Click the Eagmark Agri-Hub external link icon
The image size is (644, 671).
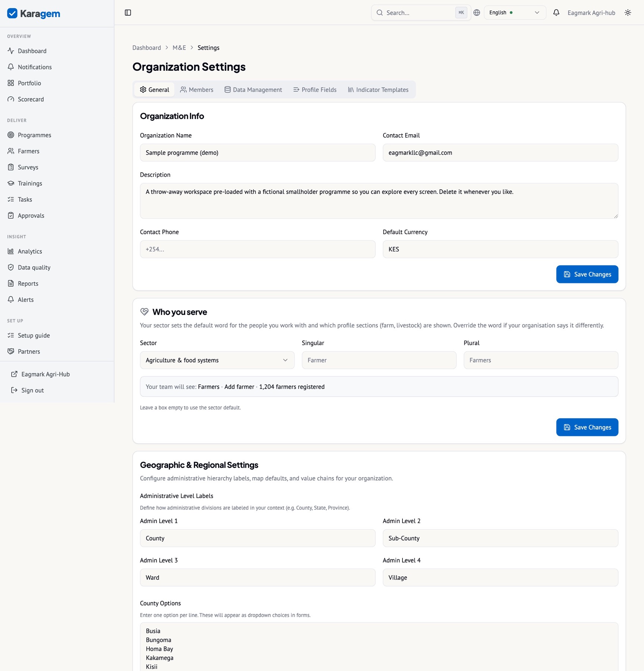tap(14, 374)
